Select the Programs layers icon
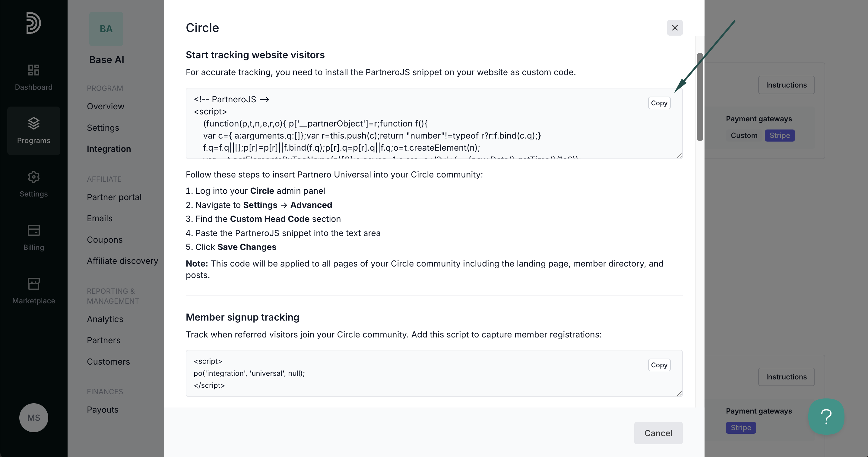Screen dimensions: 868x457 [34, 123]
